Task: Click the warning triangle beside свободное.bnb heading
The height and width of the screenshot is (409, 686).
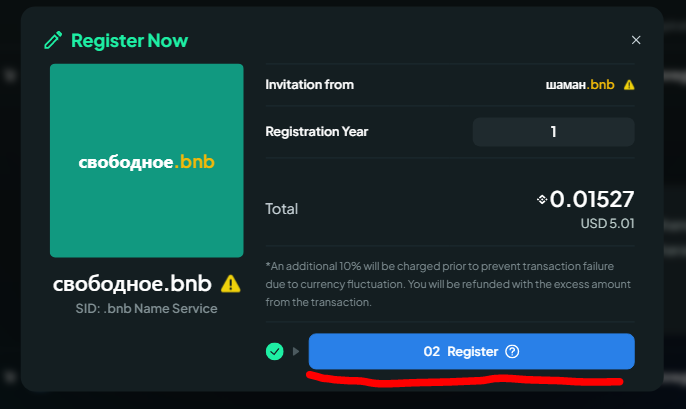Action: coord(231,284)
